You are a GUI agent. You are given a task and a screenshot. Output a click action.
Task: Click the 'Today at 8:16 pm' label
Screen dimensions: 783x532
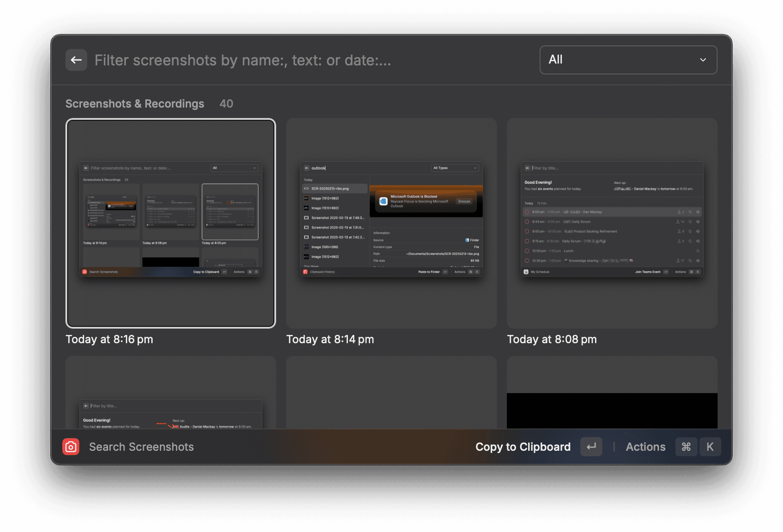click(x=109, y=340)
